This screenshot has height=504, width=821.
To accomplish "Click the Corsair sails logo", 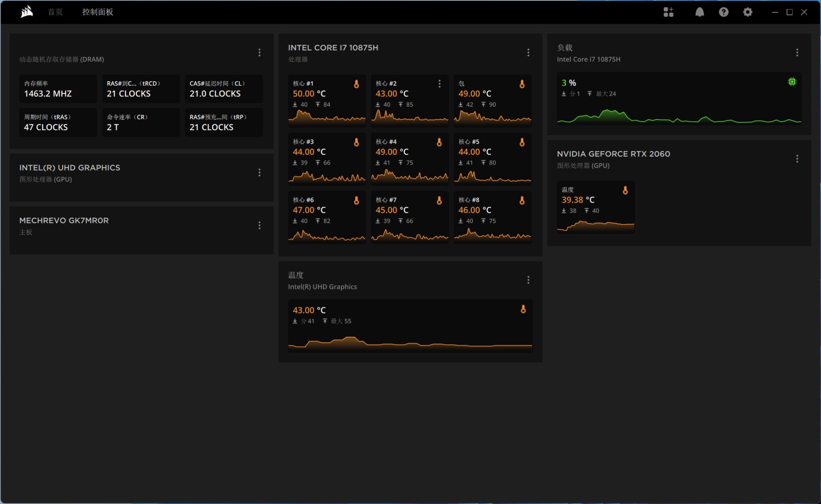I will tap(27, 12).
